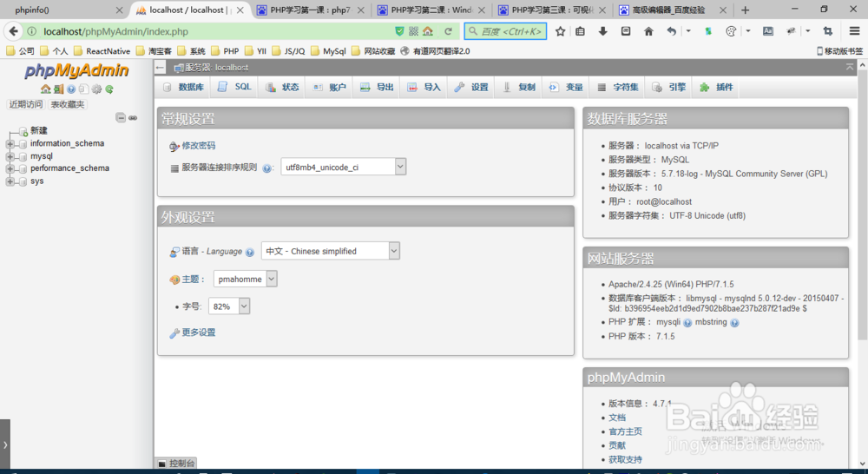
Task: Click the green shield icon in address bar
Action: [x=399, y=31]
